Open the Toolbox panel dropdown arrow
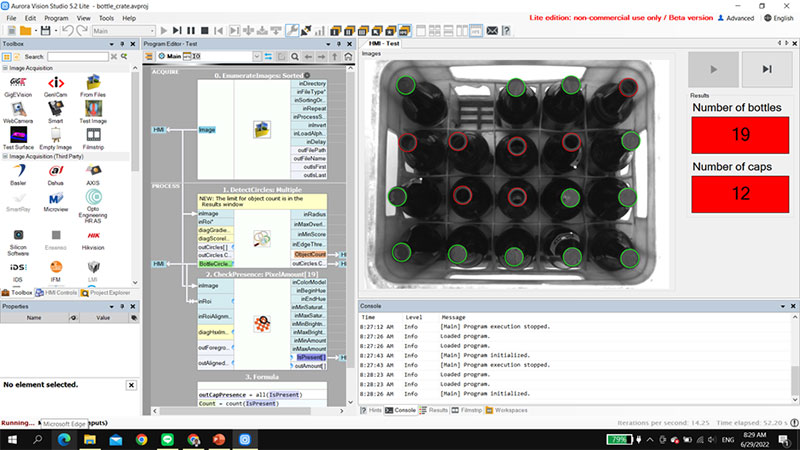 click(x=111, y=44)
